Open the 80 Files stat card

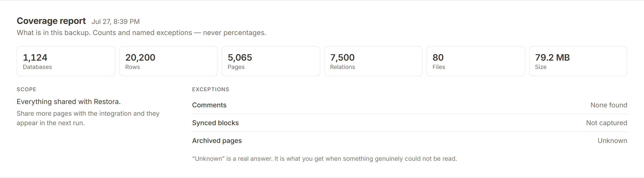476,61
